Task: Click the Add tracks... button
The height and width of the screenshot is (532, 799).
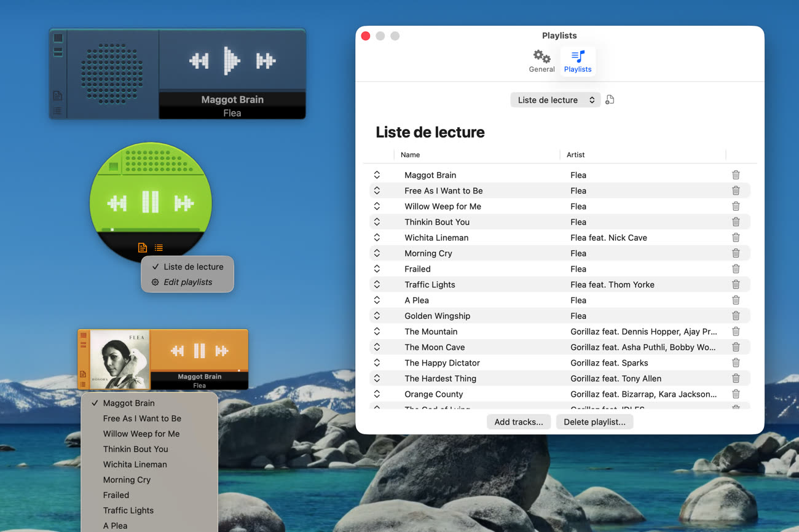Action: click(518, 422)
